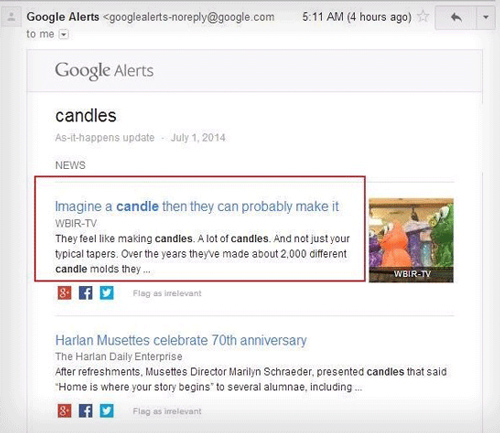Share Harlan Musettes story on Facebook
The width and height of the screenshot is (500, 433).
coord(86,411)
